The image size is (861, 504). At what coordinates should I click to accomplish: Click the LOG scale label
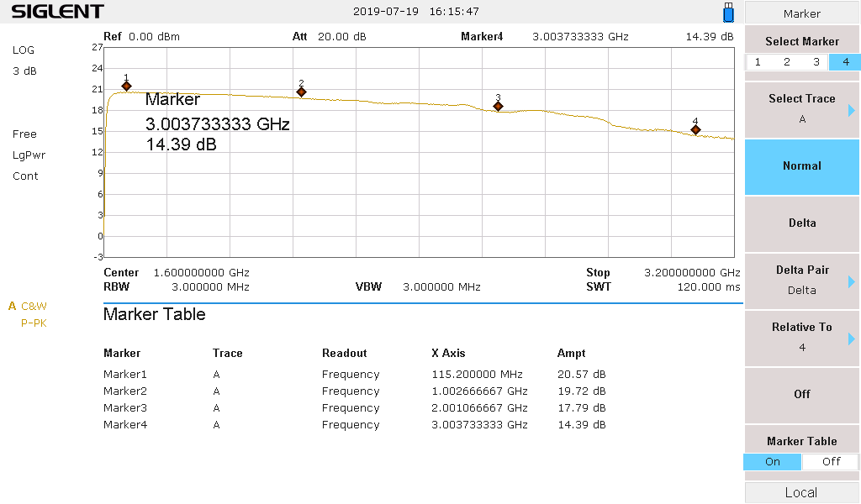click(23, 50)
